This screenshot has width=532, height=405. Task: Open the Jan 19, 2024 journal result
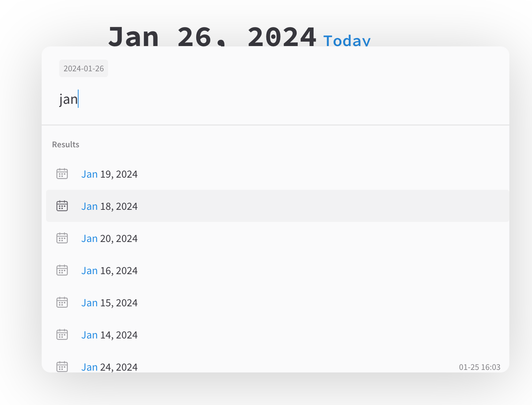pyautogui.click(x=109, y=174)
